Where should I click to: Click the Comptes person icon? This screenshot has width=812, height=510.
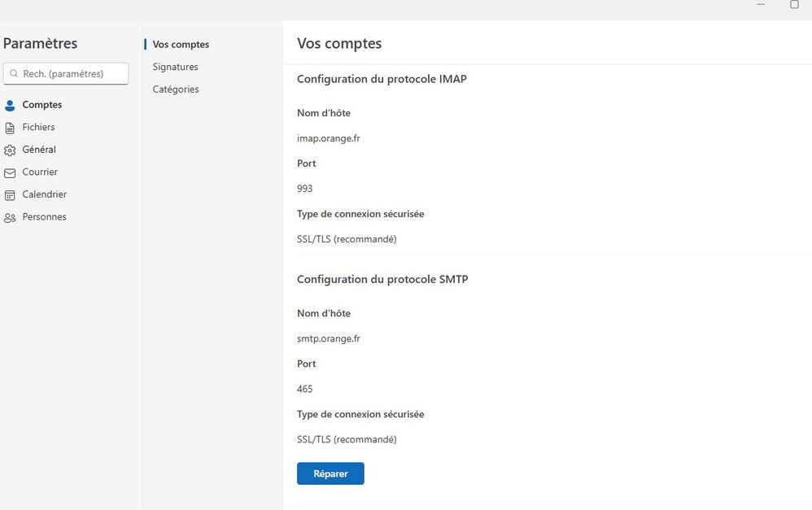pyautogui.click(x=10, y=105)
